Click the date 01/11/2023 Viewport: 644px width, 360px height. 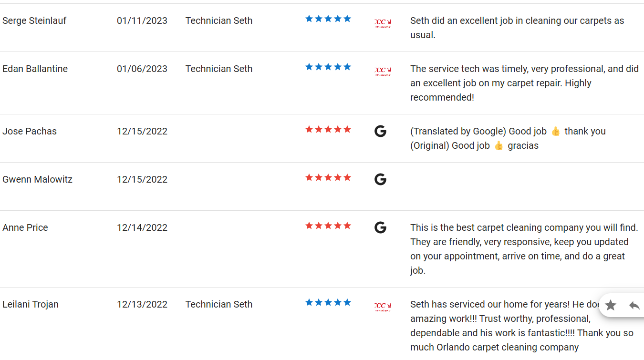coord(142,21)
